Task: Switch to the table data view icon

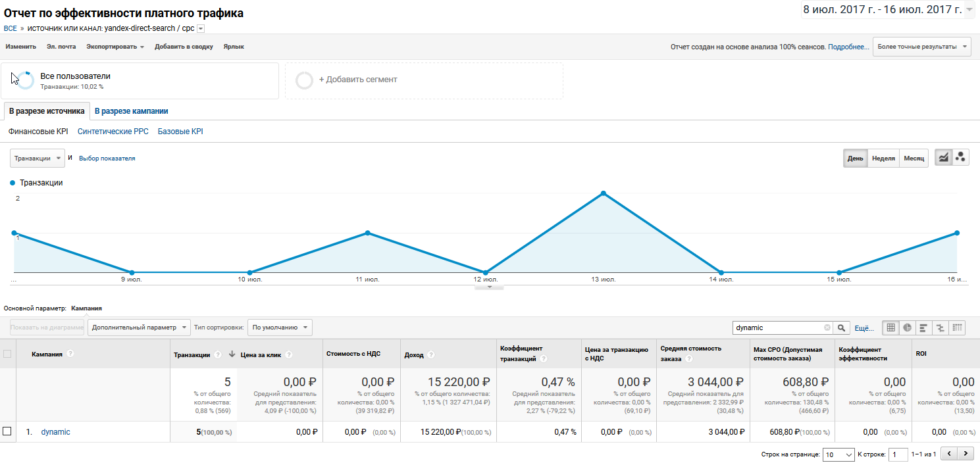Action: pyautogui.click(x=890, y=328)
